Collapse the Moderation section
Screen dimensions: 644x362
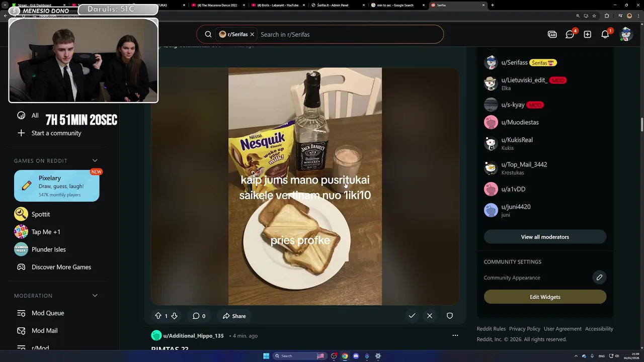[x=95, y=296]
